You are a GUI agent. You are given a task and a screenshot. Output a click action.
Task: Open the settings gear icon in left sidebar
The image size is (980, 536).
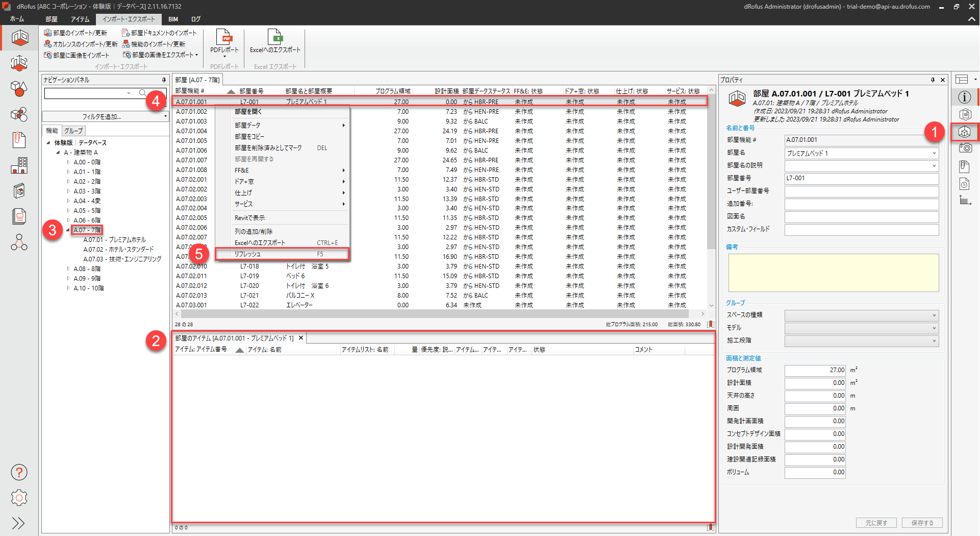19,498
